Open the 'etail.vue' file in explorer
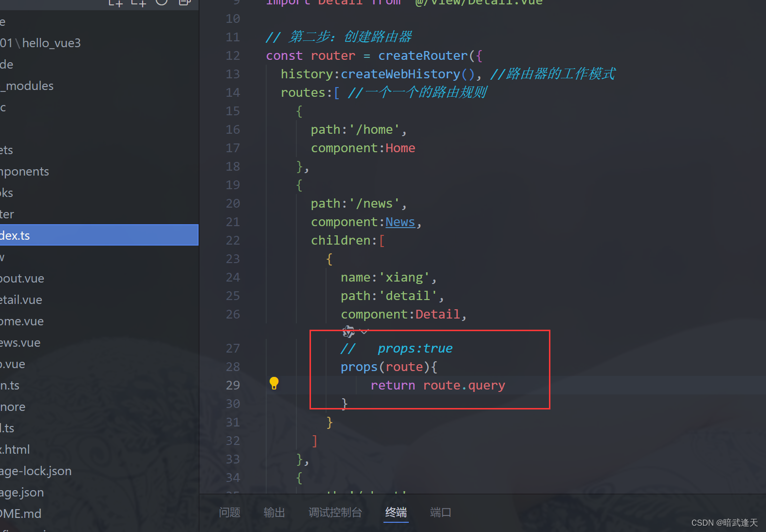This screenshot has width=766, height=532. click(x=99, y=300)
